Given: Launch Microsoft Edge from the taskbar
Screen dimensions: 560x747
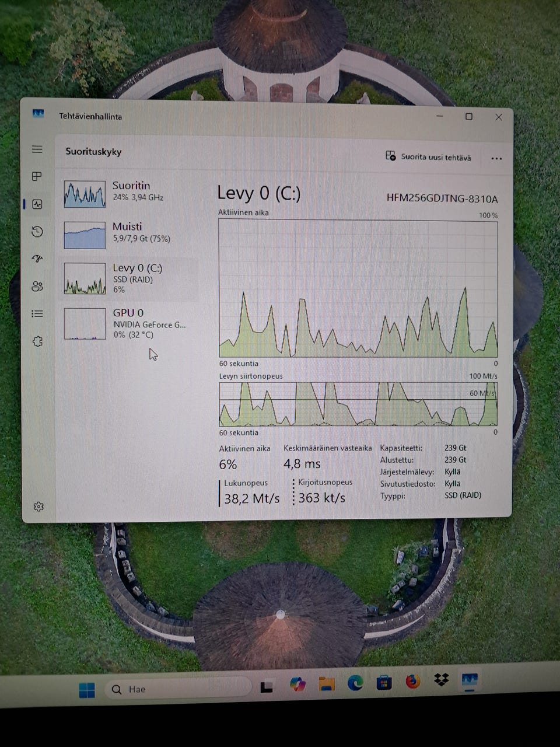Looking at the screenshot, I should (x=355, y=682).
